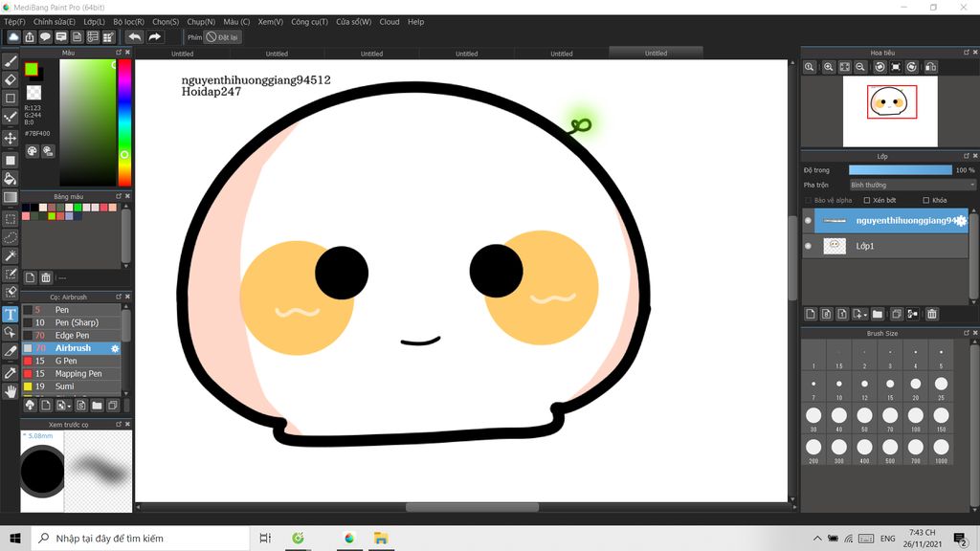The width and height of the screenshot is (980, 551).
Task: Select the Gradient tool
Action: pos(10,197)
